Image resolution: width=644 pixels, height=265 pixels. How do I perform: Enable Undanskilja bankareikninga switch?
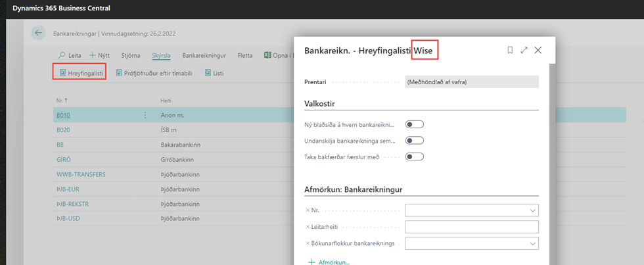click(x=415, y=140)
